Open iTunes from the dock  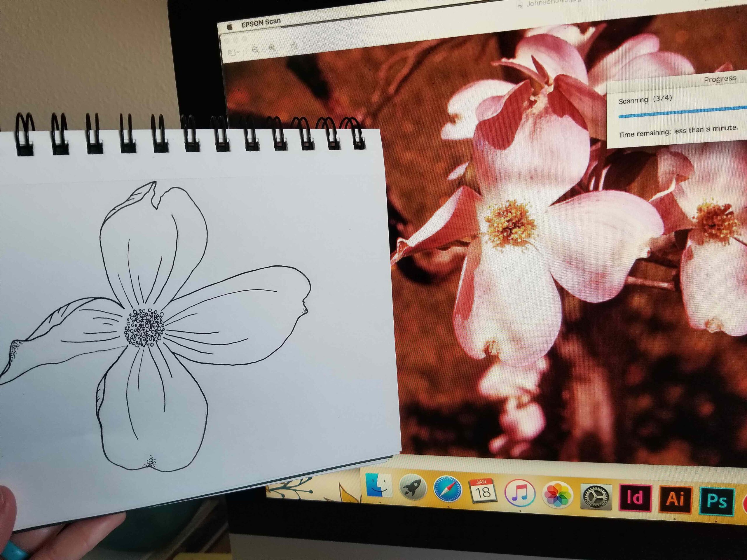(520, 493)
